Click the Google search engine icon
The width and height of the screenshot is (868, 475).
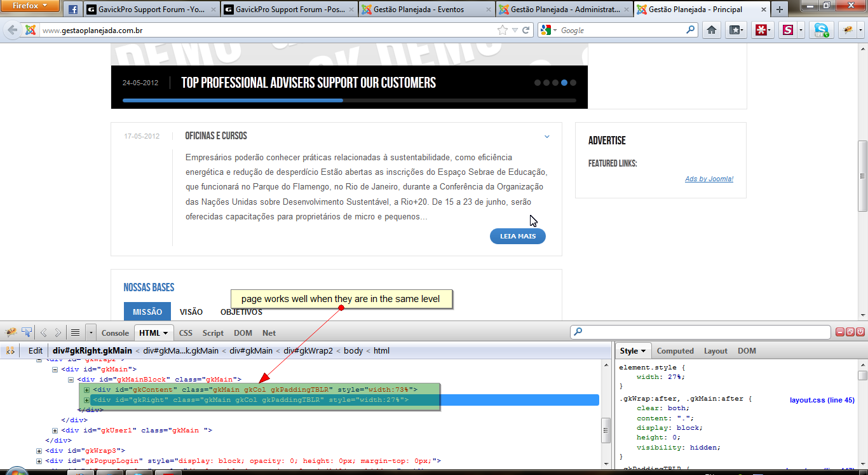point(545,30)
